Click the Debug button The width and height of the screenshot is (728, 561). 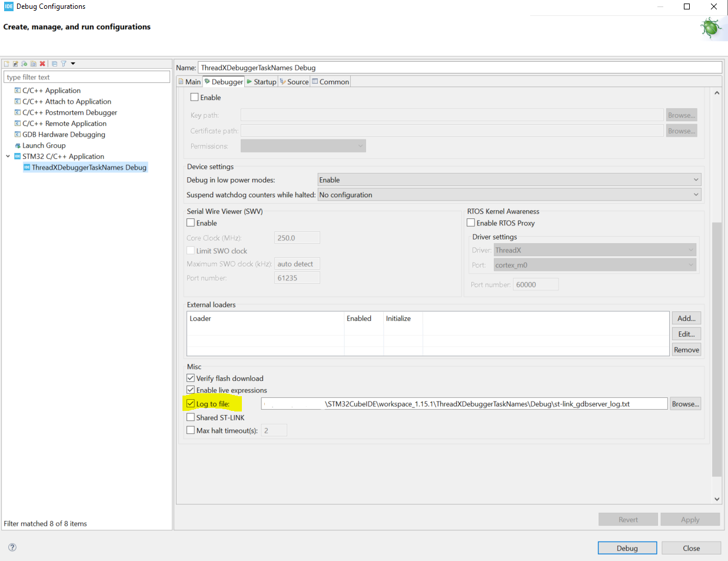(627, 547)
